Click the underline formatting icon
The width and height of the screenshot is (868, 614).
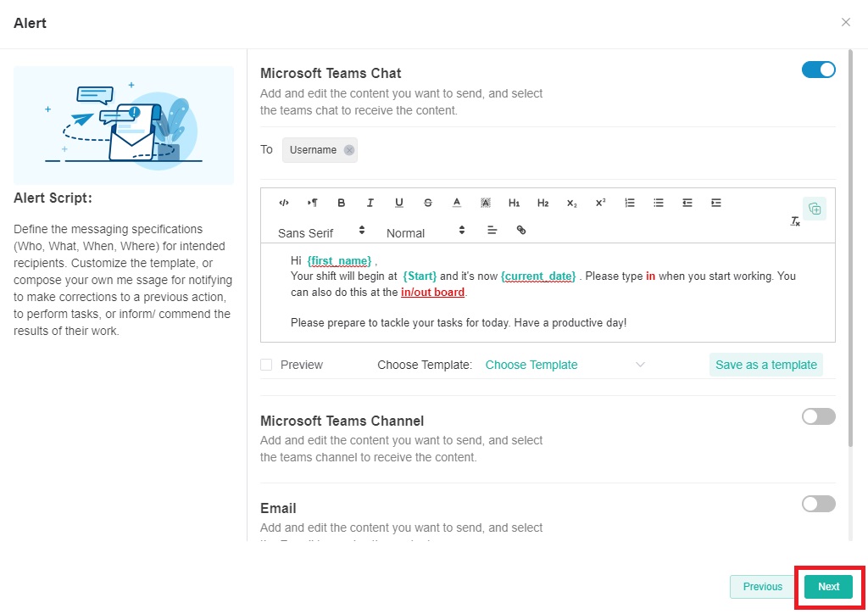coord(399,203)
